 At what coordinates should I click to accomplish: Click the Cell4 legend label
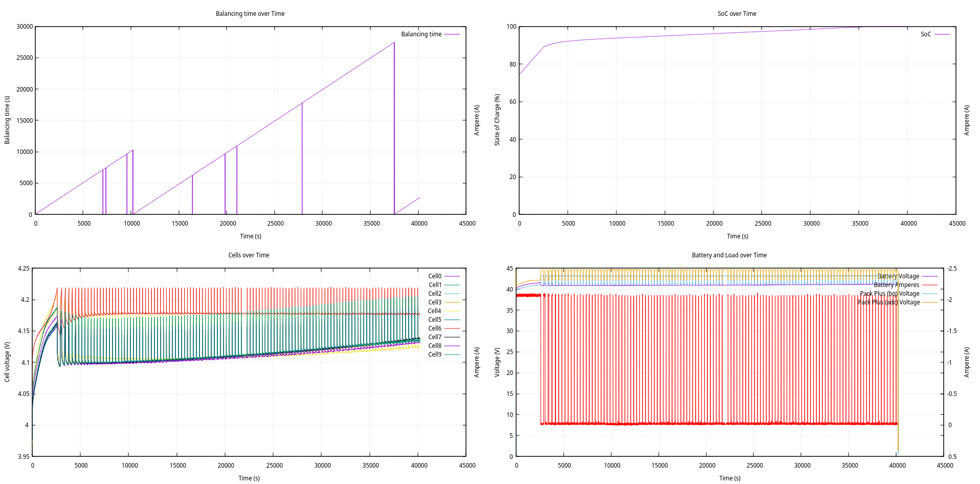(435, 311)
